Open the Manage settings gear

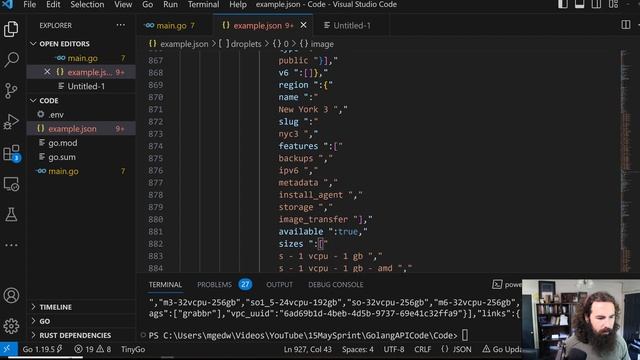pyautogui.click(x=11, y=326)
